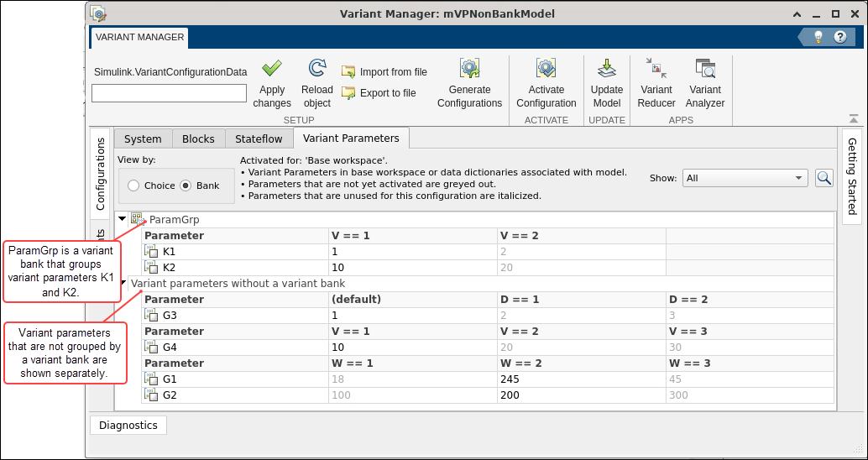
Task: Click the V == 3 column header
Action: (x=750, y=331)
